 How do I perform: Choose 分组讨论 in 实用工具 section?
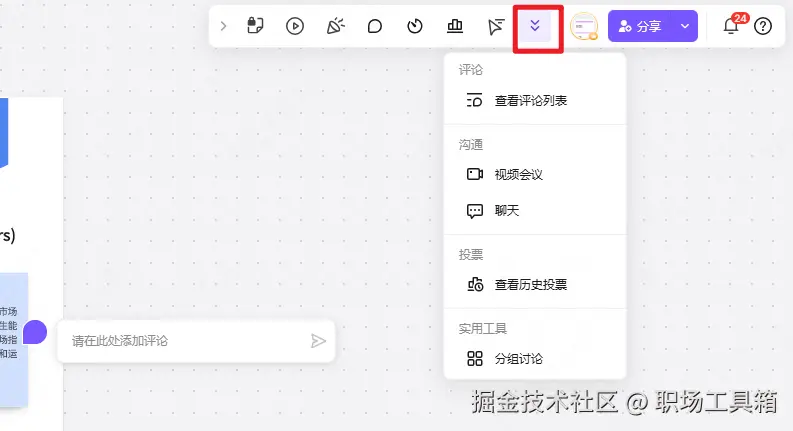point(535,359)
